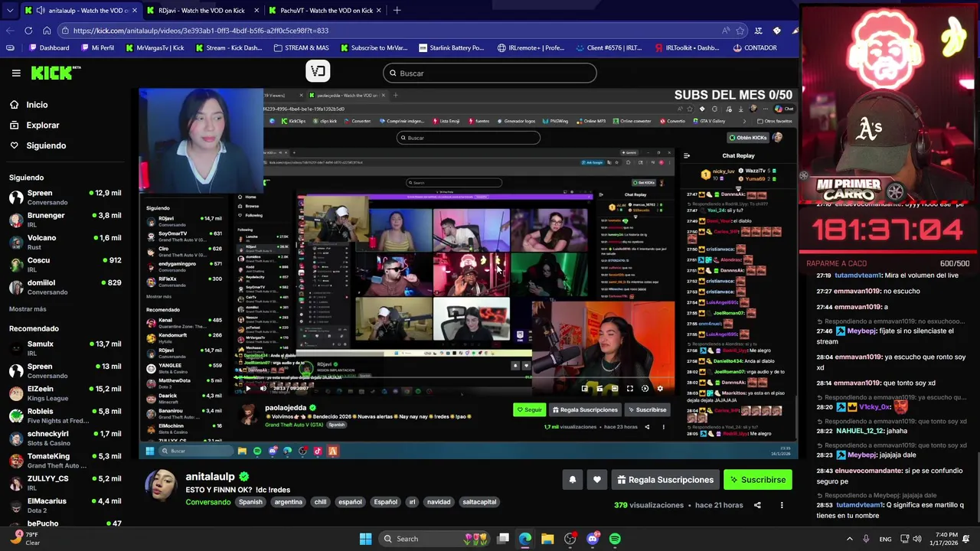Show hidden system tray icons
This screenshot has width=980, height=551.
tap(849, 539)
